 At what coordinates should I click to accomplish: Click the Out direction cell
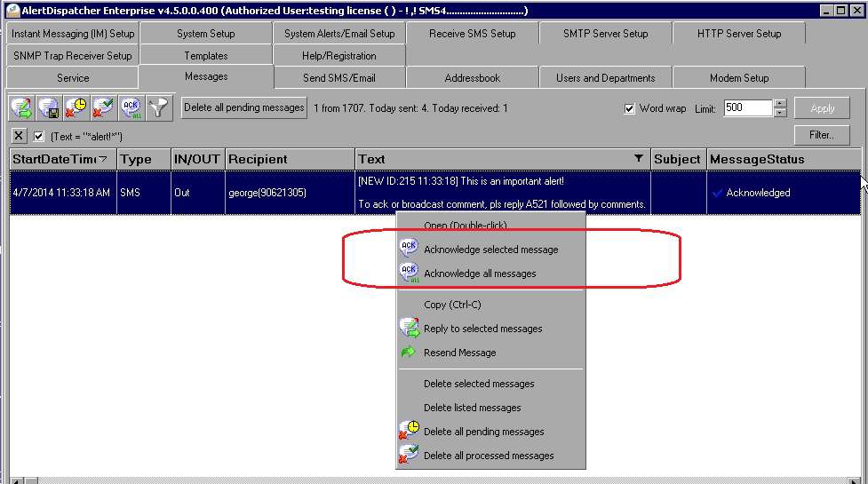click(197, 193)
